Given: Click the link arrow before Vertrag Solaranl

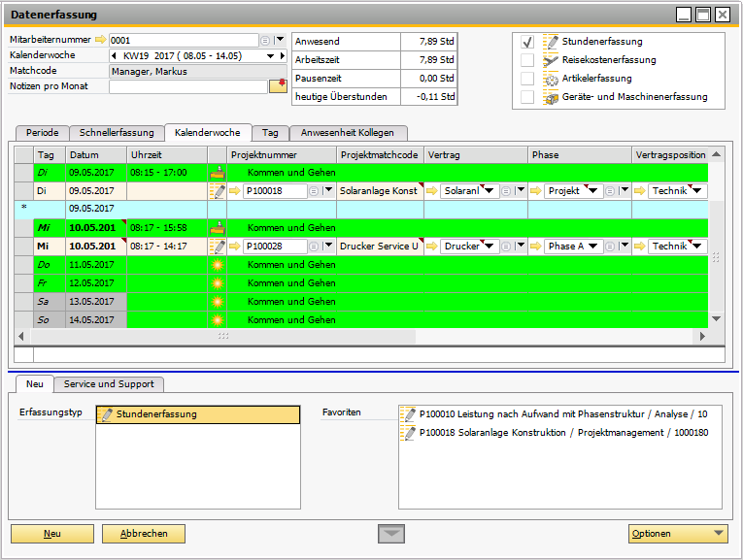Looking at the screenshot, I should 431,191.
